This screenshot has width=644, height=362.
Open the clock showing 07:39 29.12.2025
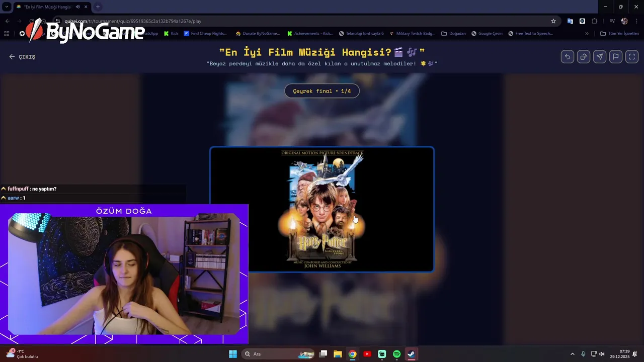pyautogui.click(x=620, y=354)
